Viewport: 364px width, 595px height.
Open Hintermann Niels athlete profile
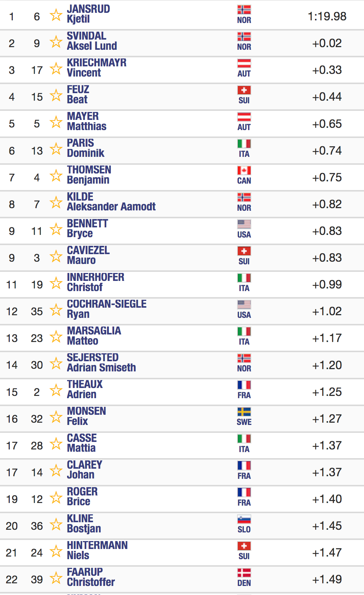pyautogui.click(x=97, y=551)
